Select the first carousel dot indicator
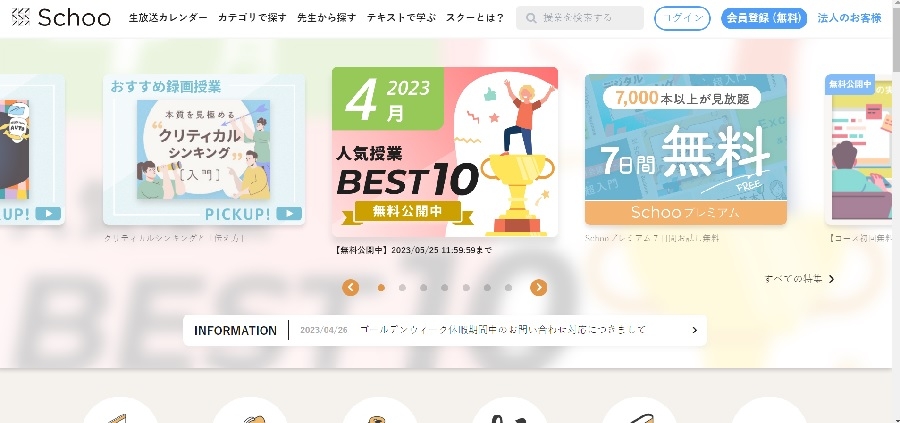The width and height of the screenshot is (900, 423). pos(381,288)
